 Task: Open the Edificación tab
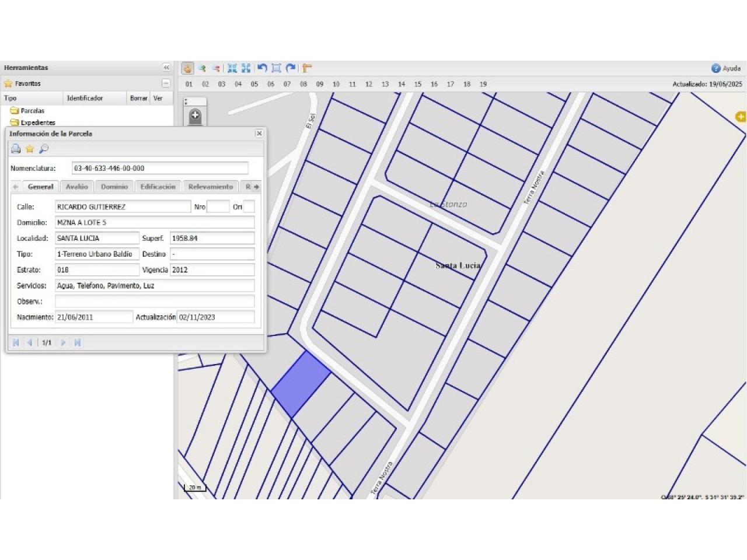click(x=158, y=187)
